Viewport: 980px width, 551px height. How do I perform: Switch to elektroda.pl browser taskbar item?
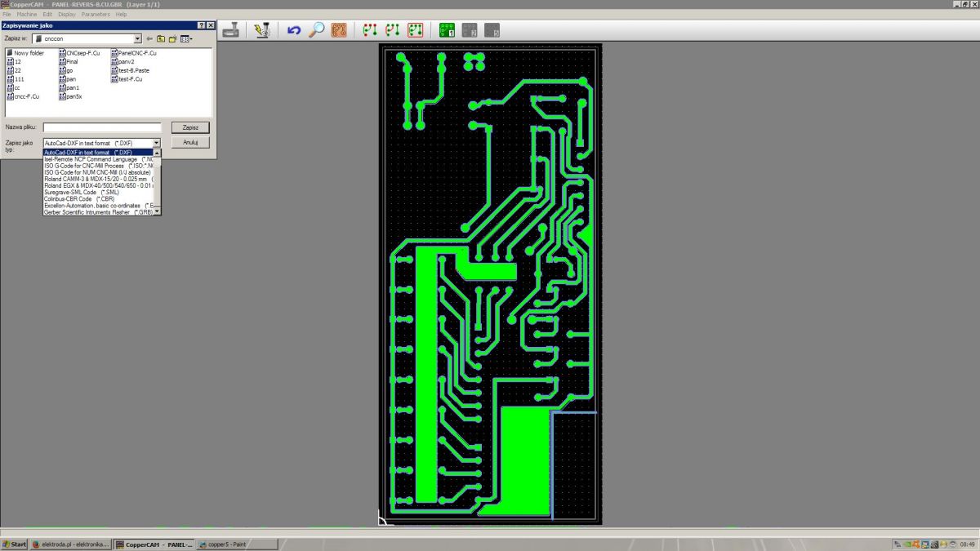71,544
